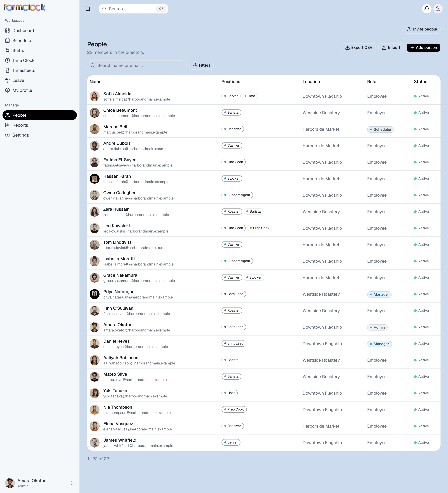The height and width of the screenshot is (493, 448).
Task: Switch to dark mode with moon icon
Action: 438,9
